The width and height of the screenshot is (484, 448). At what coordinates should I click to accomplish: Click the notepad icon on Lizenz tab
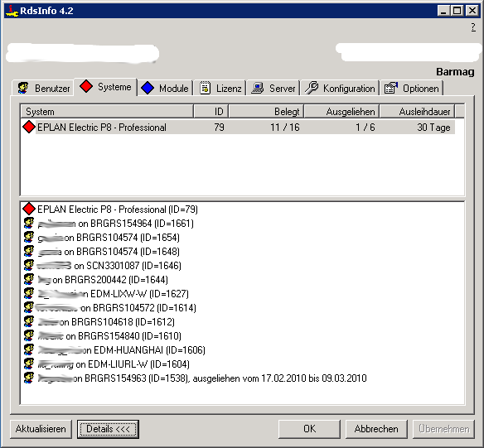point(205,88)
